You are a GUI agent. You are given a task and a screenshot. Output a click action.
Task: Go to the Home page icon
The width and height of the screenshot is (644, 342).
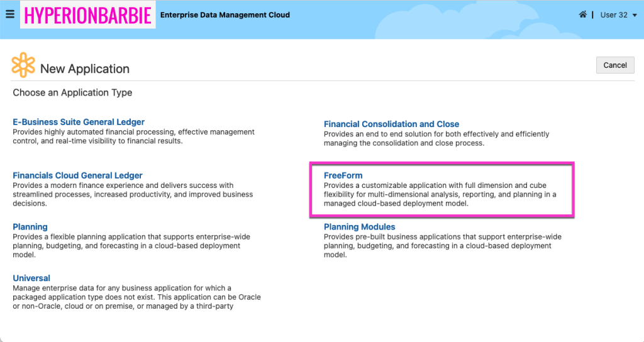click(x=583, y=14)
